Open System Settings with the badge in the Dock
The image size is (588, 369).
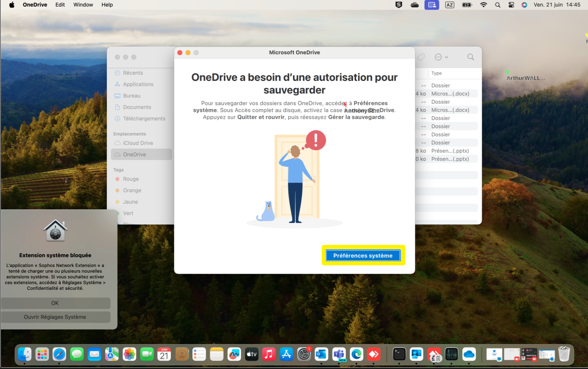coord(304,354)
